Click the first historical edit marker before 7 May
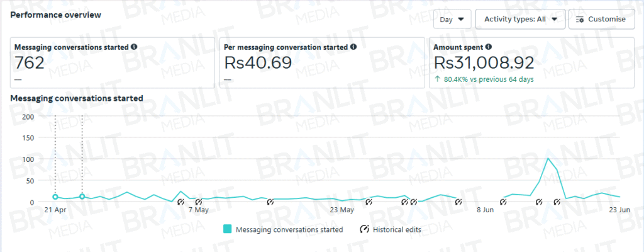This screenshot has height=252, width=644. 180,202
